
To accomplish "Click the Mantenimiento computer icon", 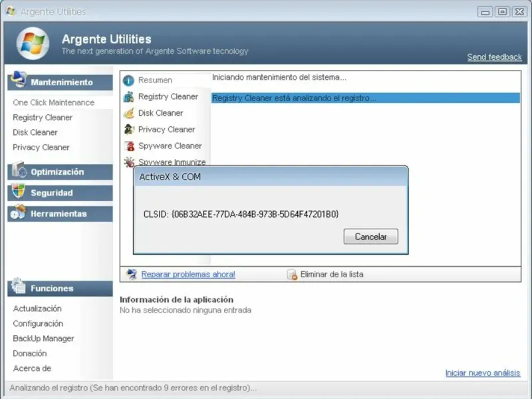I will tap(19, 79).
